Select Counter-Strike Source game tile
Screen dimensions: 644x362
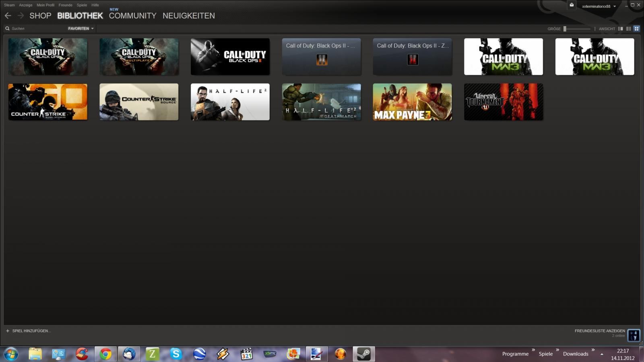pyautogui.click(x=139, y=102)
